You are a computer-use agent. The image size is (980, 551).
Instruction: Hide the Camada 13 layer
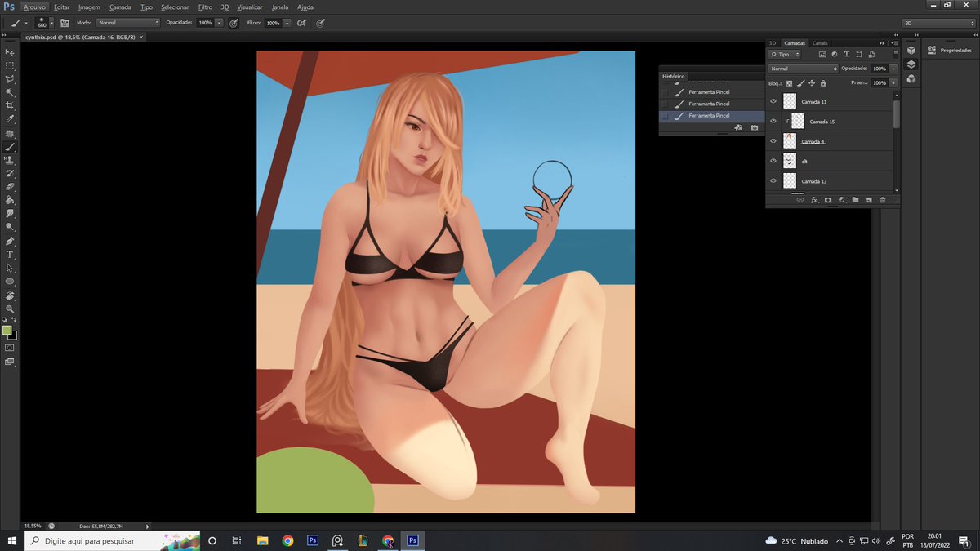point(773,180)
